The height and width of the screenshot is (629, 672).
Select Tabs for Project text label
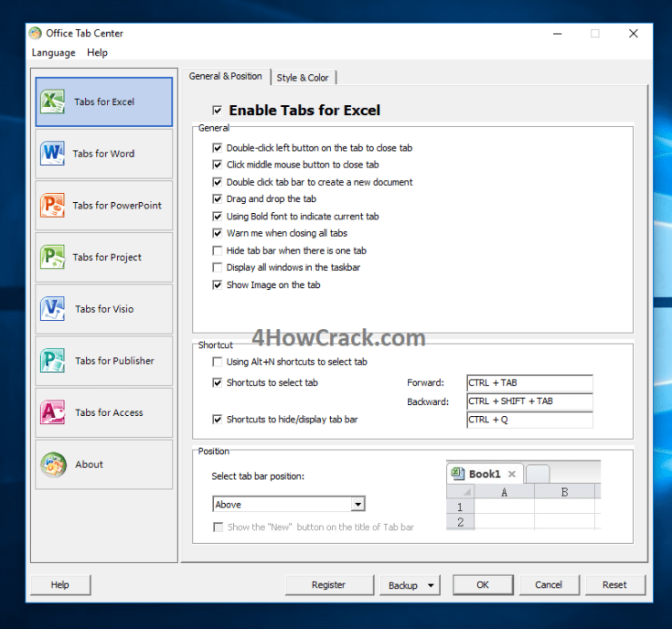pyautogui.click(x=107, y=257)
